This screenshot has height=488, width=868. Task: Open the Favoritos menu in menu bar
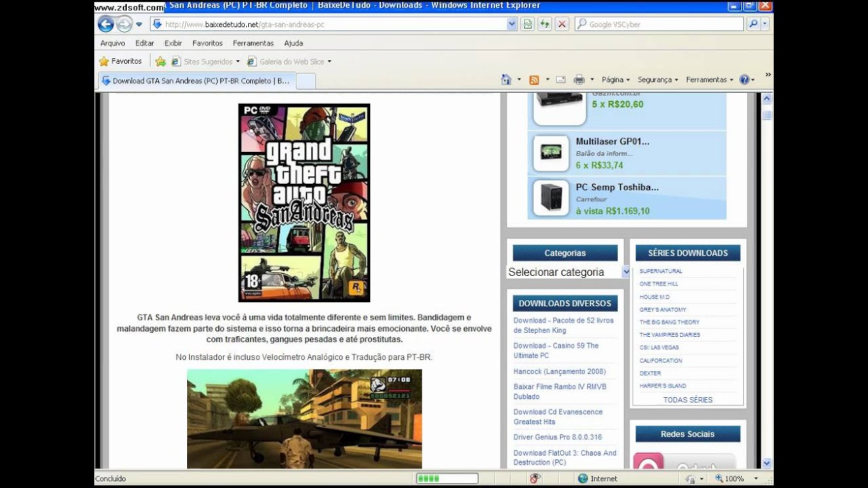click(208, 43)
